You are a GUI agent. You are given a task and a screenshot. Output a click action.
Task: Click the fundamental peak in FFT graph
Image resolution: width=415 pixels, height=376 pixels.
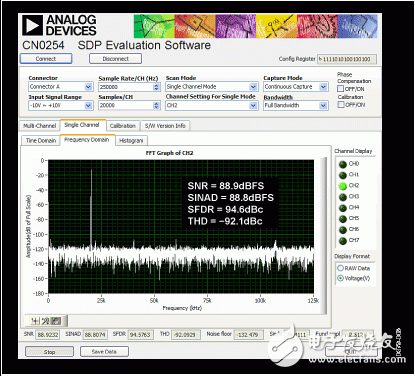(x=91, y=208)
